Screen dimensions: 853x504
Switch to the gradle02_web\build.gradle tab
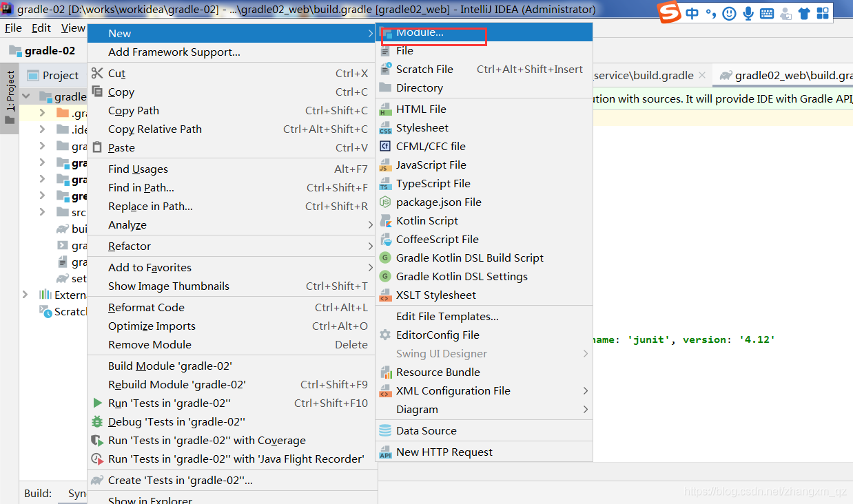[x=785, y=76]
